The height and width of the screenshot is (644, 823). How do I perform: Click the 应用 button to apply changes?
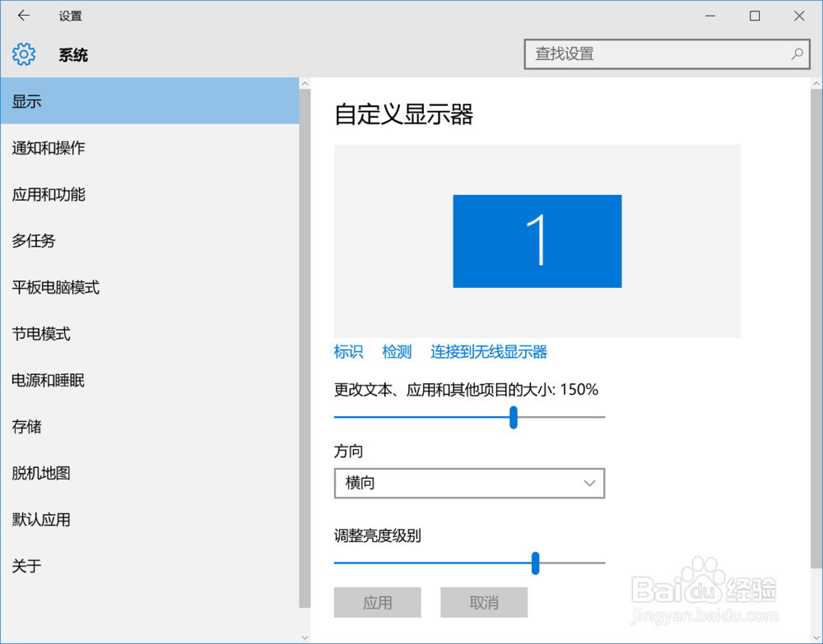point(377,602)
